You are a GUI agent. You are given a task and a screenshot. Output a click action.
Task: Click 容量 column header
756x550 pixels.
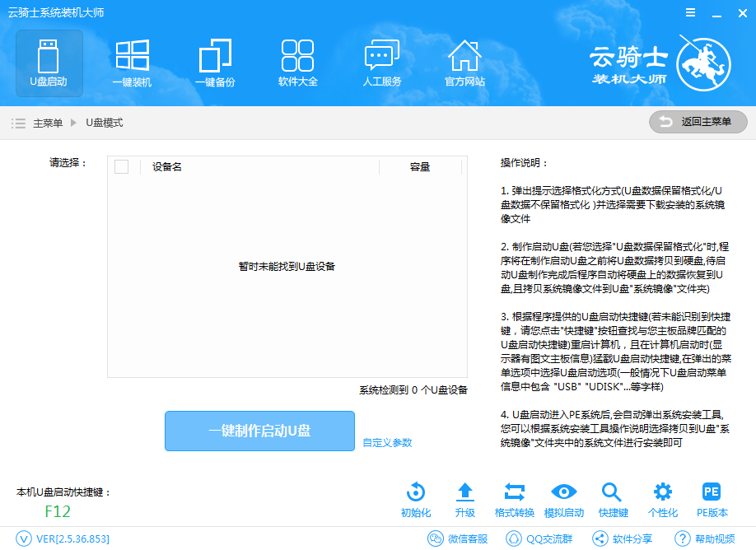pyautogui.click(x=419, y=167)
